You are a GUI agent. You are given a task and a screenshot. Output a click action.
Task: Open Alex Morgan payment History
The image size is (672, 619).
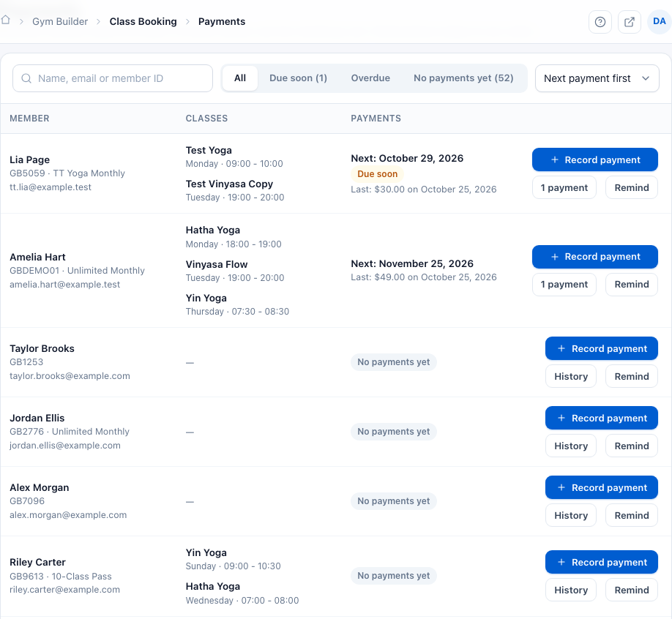(x=570, y=515)
